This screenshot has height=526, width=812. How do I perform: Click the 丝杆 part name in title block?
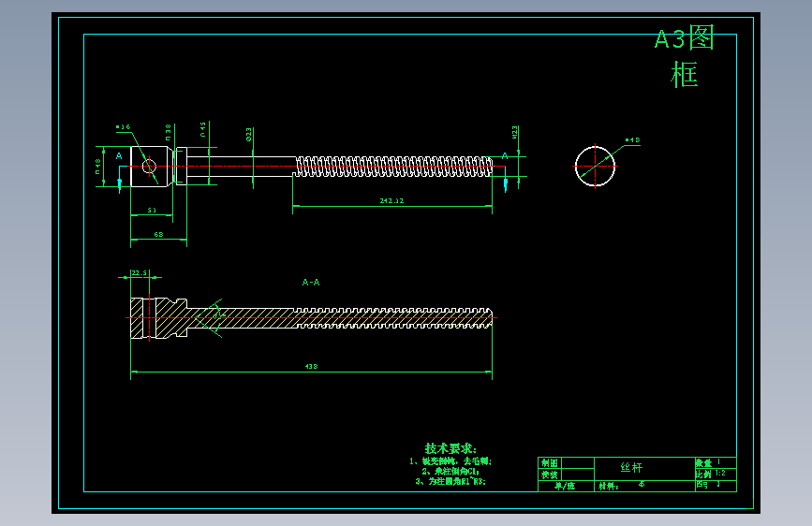point(631,467)
